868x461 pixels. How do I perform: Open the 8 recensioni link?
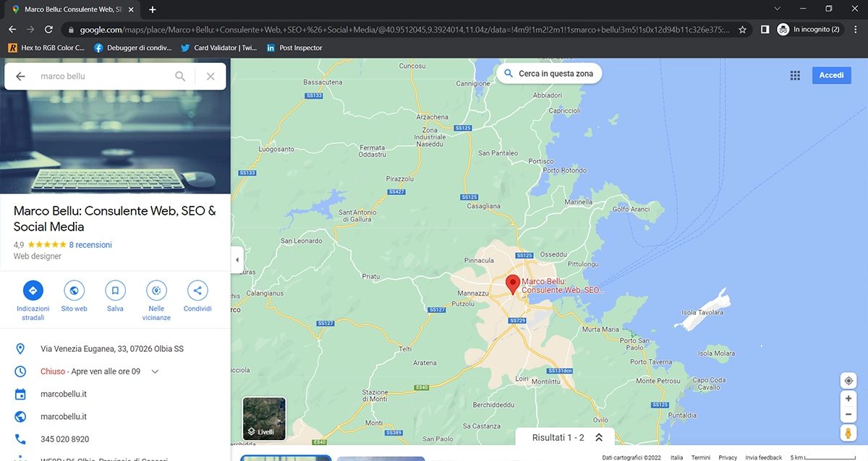point(90,245)
